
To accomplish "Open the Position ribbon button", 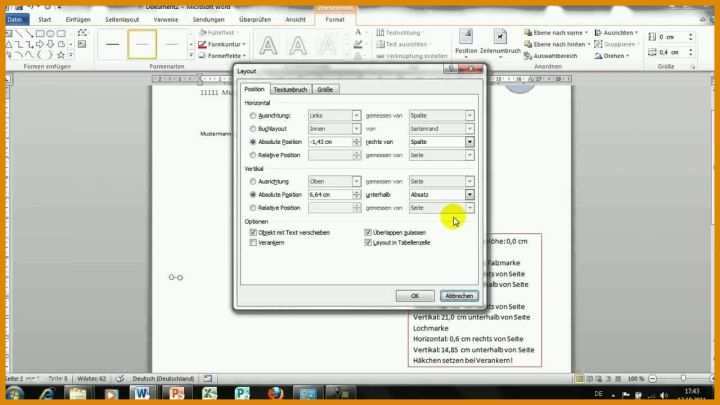I will pyautogui.click(x=466, y=44).
